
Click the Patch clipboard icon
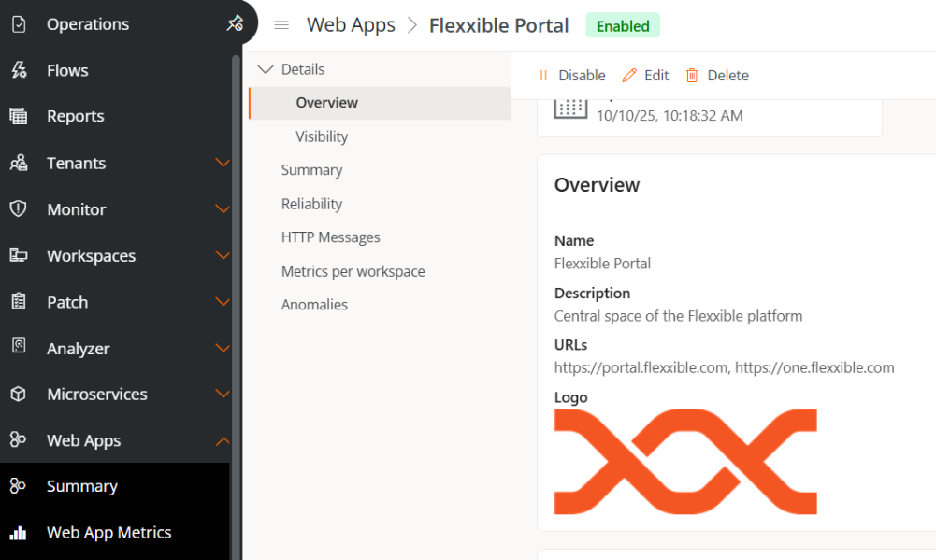coord(19,301)
